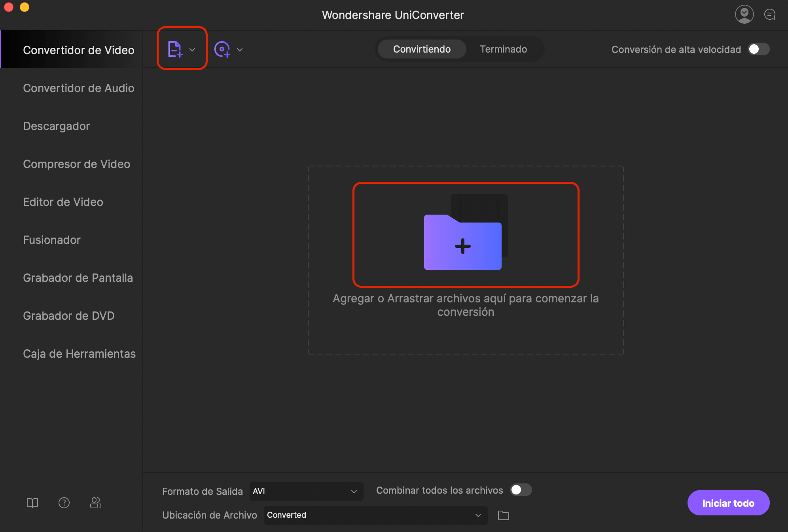Open the feedback chat icon
The width and height of the screenshot is (788, 532).
pos(770,15)
